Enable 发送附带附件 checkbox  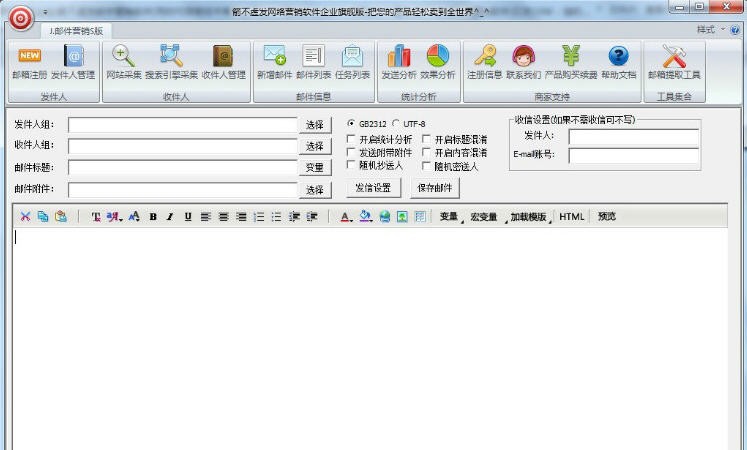point(352,152)
